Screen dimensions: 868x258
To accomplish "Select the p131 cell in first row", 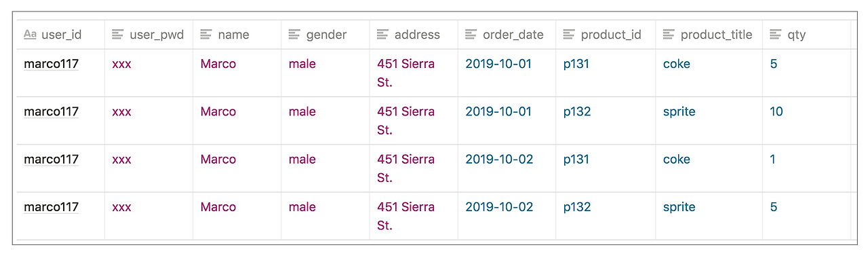I will pyautogui.click(x=606, y=73).
